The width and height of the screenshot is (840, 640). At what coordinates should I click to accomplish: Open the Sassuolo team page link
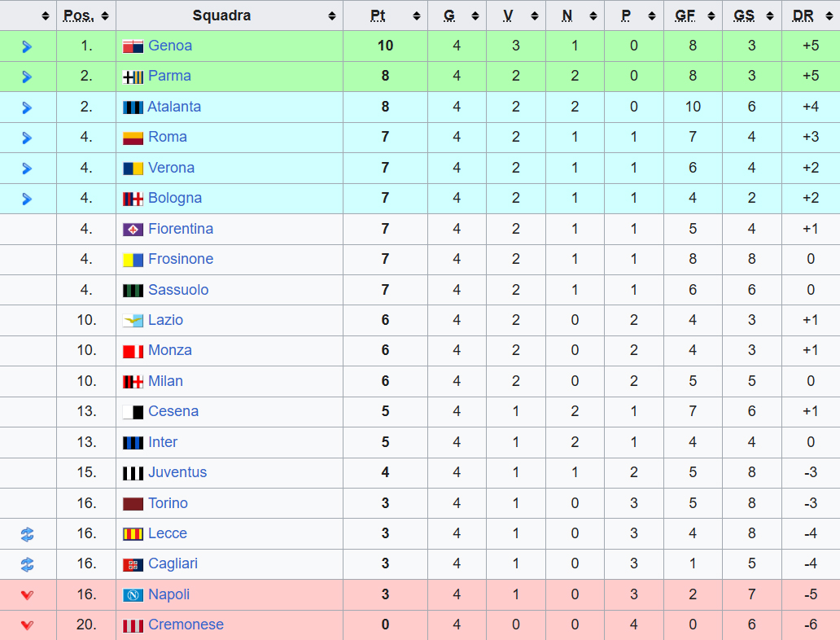point(178,290)
